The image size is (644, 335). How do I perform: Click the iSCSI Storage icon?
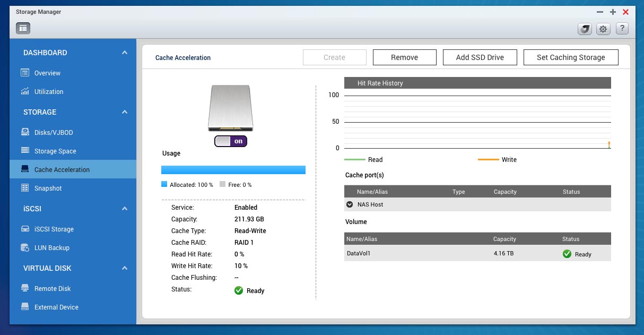24,229
